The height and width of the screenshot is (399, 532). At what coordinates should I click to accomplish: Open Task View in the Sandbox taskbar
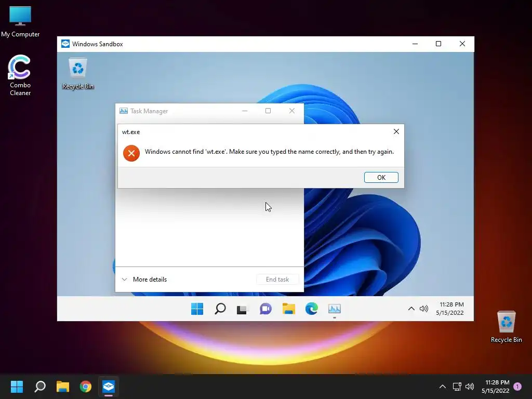(242, 309)
